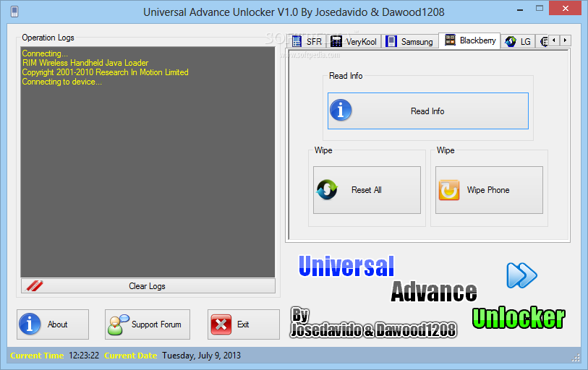588x370 pixels.
Task: Switch to the Samsung tab
Action: point(410,41)
